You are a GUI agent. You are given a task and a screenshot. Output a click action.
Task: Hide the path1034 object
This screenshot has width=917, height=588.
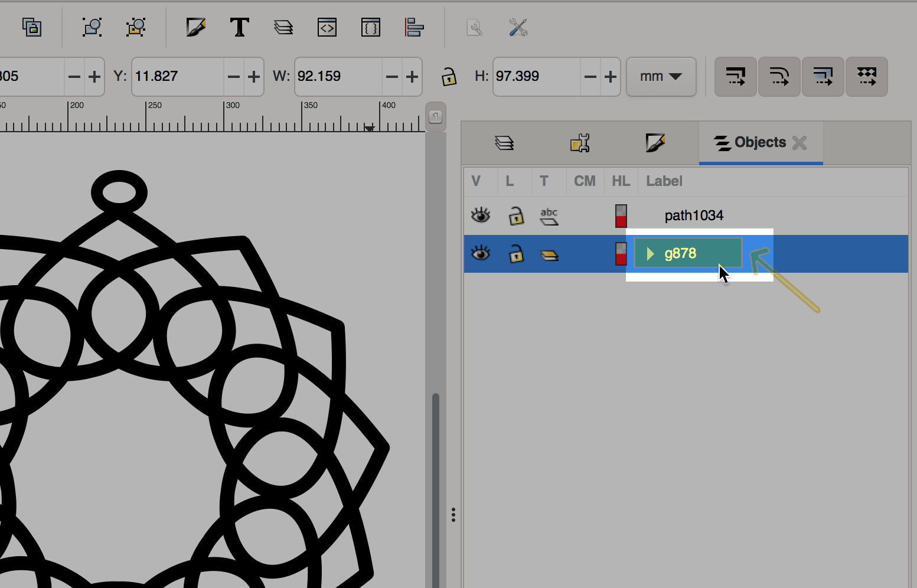tap(481, 215)
